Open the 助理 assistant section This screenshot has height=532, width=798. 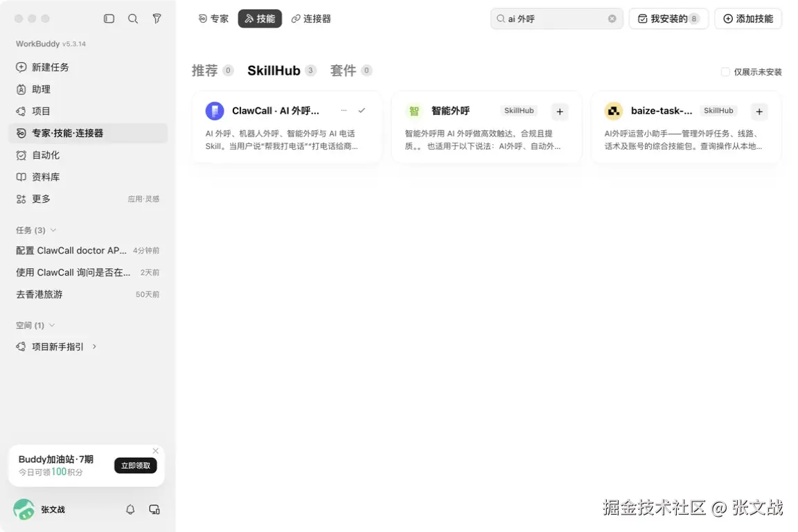tap(88, 89)
